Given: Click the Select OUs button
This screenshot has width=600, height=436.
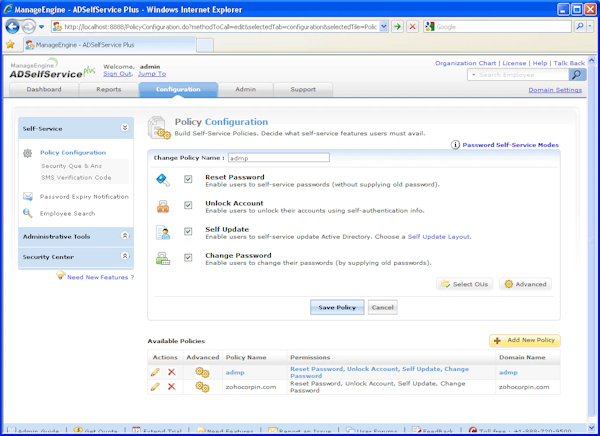Looking at the screenshot, I should coord(465,284).
